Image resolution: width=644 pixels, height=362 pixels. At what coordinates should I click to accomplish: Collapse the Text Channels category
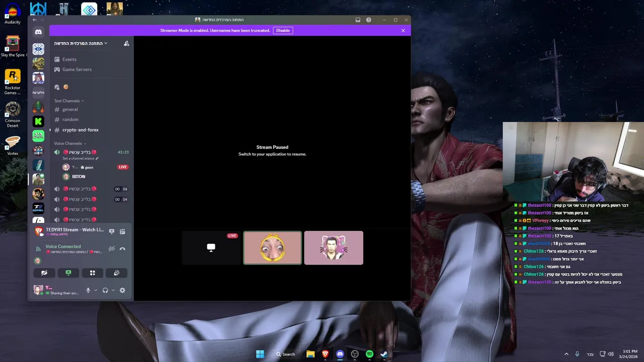[x=69, y=101]
